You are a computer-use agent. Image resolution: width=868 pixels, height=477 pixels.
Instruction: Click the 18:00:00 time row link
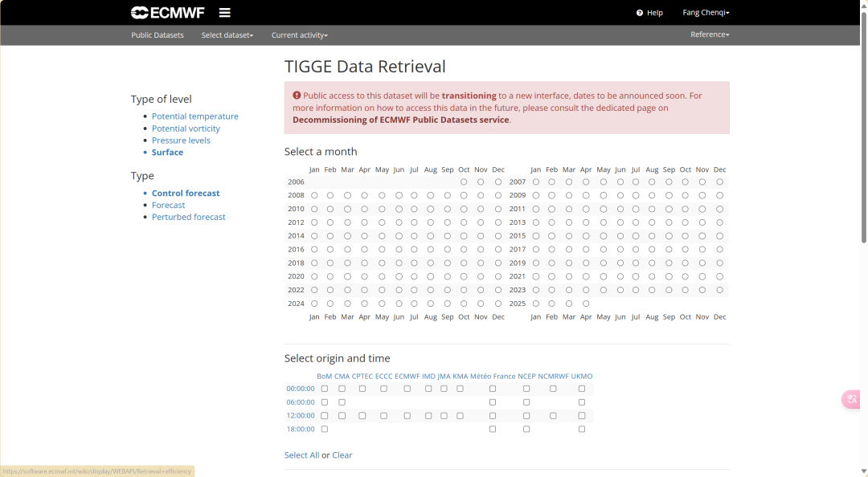coord(301,430)
